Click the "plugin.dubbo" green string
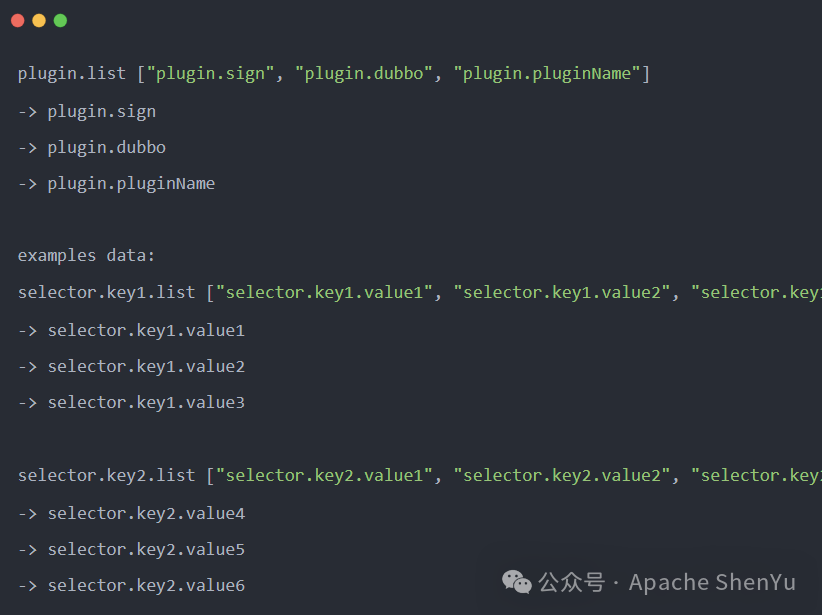 pos(364,73)
